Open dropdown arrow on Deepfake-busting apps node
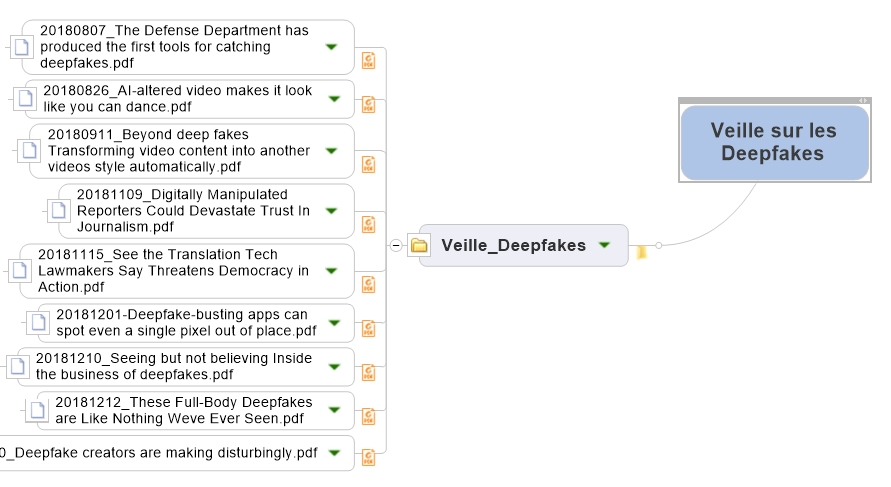Viewport: 891px width, 487px height. coord(334,323)
